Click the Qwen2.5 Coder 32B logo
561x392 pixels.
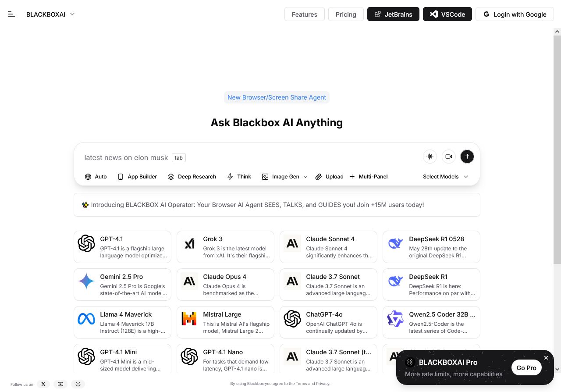(395, 319)
